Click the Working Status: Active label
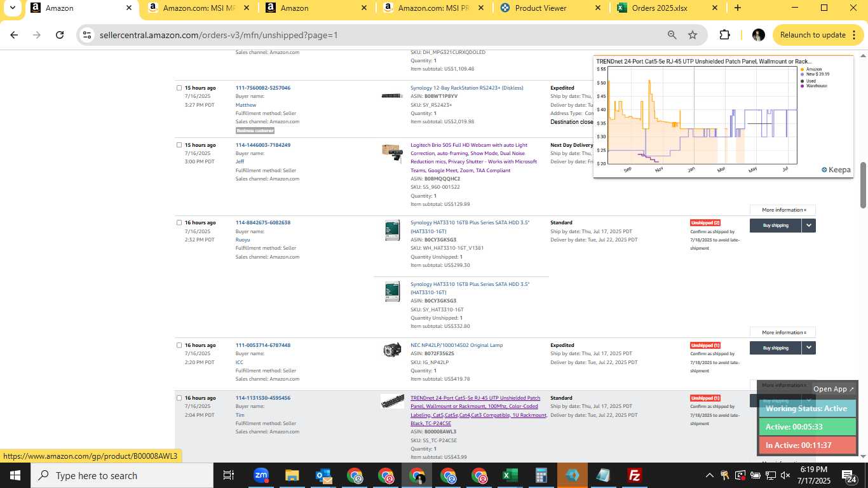 (x=806, y=409)
